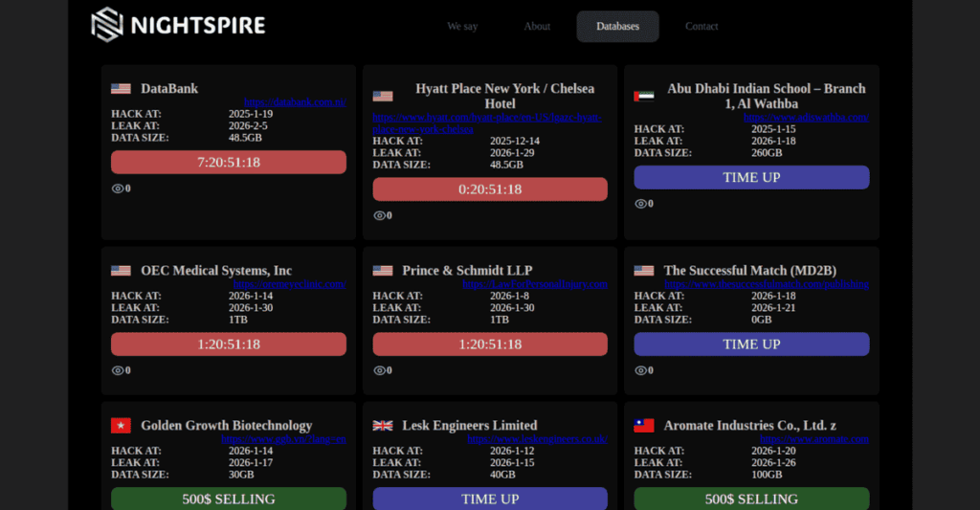
Task: Open the leskengineers.co.uk link
Action: [538, 439]
